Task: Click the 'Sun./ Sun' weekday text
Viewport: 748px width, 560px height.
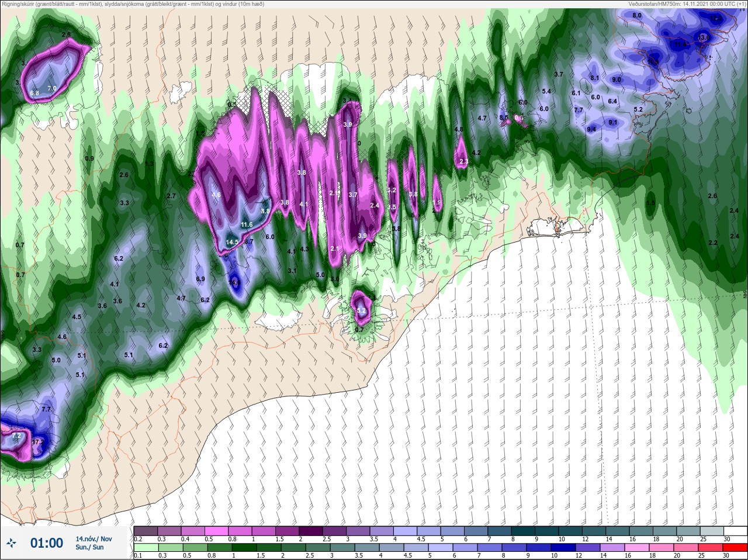Action: tap(89, 547)
